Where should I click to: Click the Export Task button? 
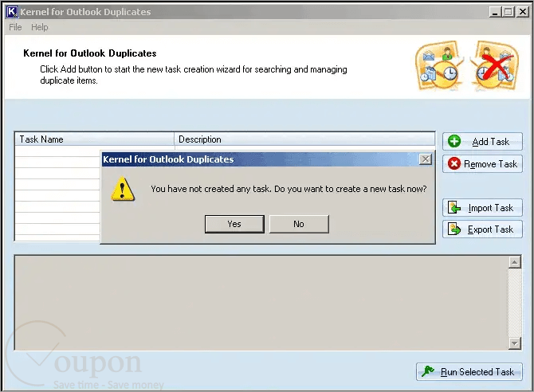[x=482, y=229]
